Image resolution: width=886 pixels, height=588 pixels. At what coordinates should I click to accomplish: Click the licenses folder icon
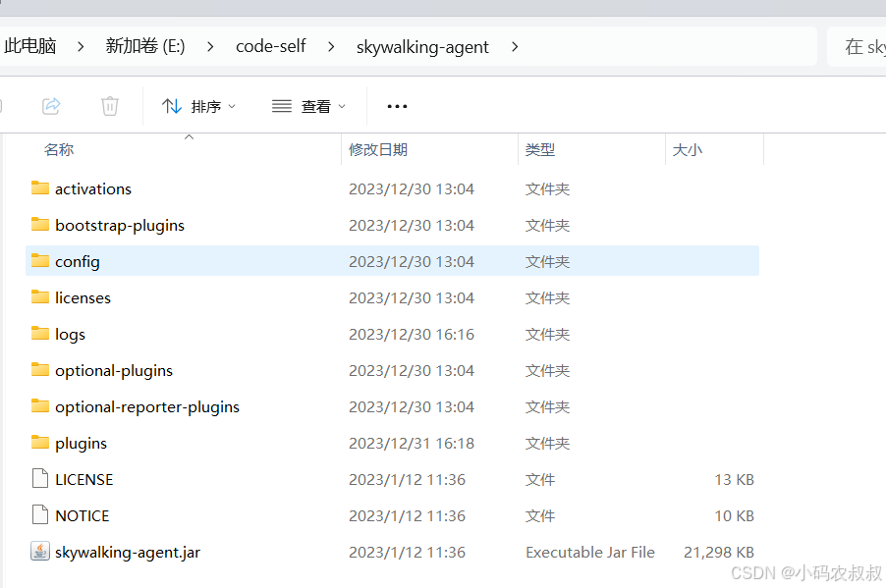point(40,297)
